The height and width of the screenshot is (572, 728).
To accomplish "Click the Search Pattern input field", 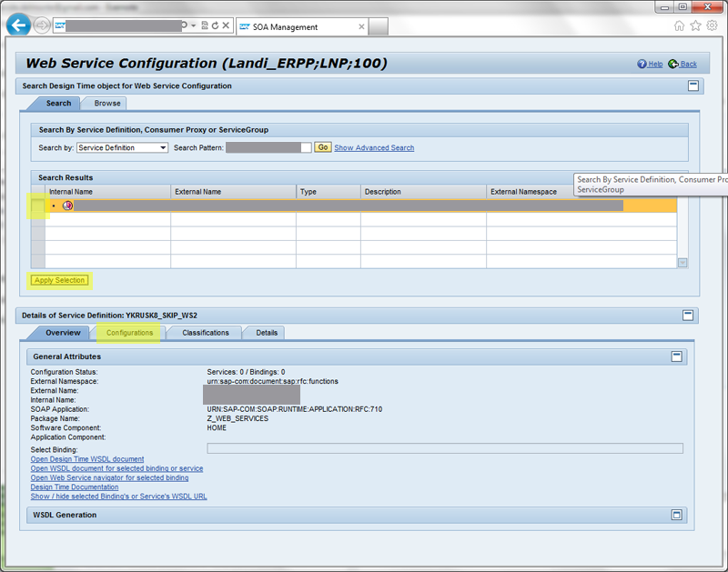I will [x=268, y=147].
